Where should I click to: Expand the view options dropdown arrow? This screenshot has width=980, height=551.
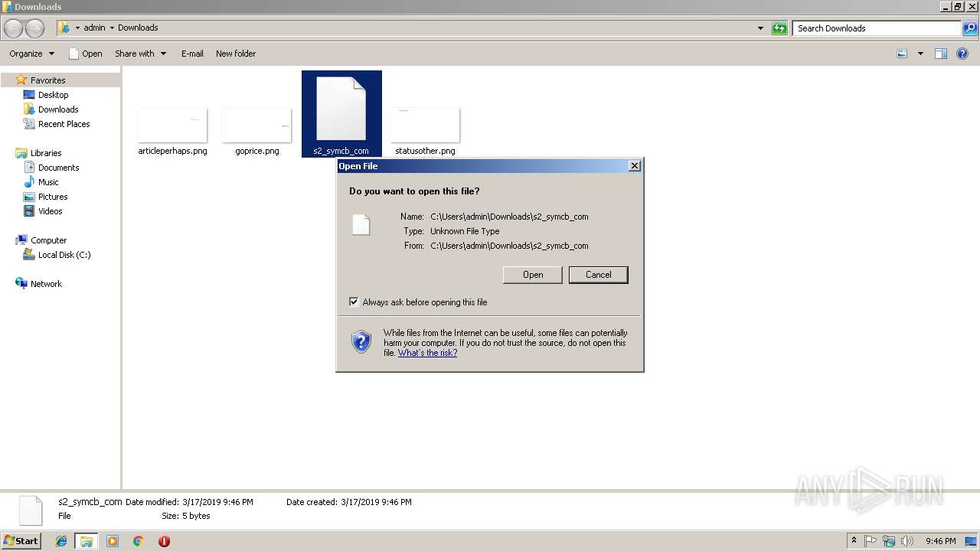(920, 54)
